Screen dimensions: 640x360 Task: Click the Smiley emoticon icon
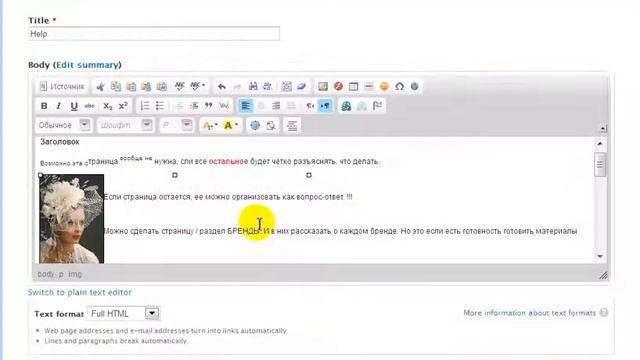pyautogui.click(x=384, y=86)
